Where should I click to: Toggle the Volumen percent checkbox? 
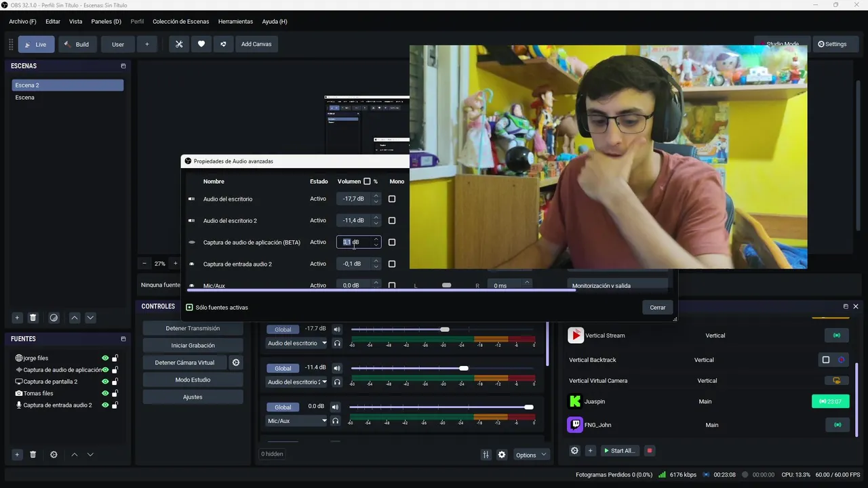pos(367,181)
